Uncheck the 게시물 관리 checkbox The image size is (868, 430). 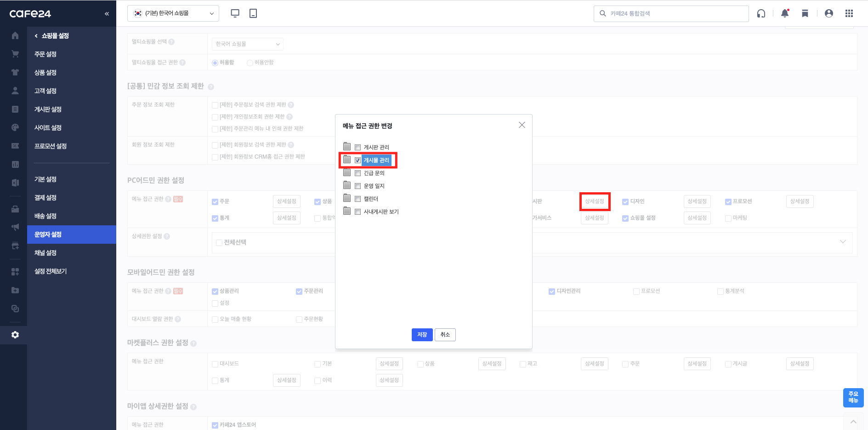357,161
